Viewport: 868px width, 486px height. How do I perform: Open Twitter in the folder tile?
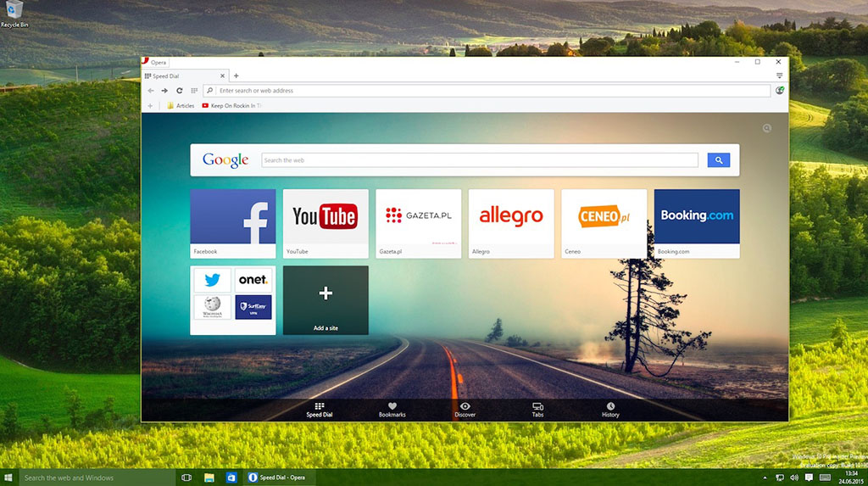coord(213,280)
